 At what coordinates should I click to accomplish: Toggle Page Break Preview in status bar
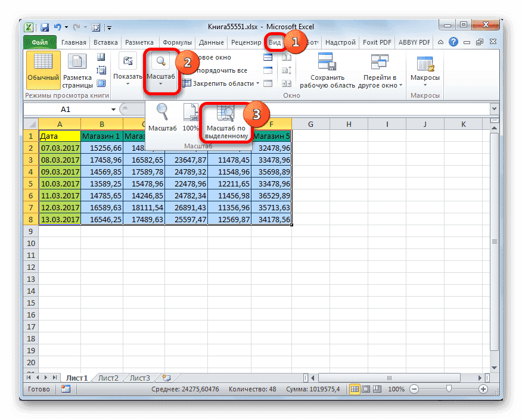tap(376, 388)
